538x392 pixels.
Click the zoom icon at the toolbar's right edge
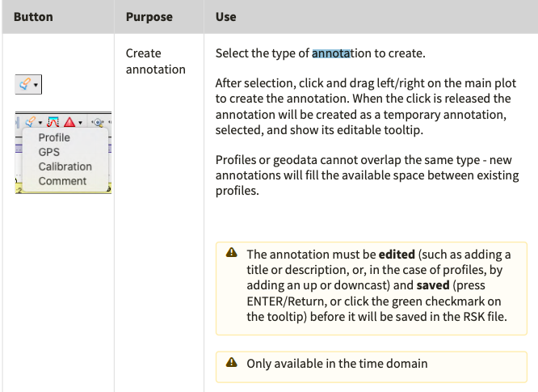tap(98, 123)
